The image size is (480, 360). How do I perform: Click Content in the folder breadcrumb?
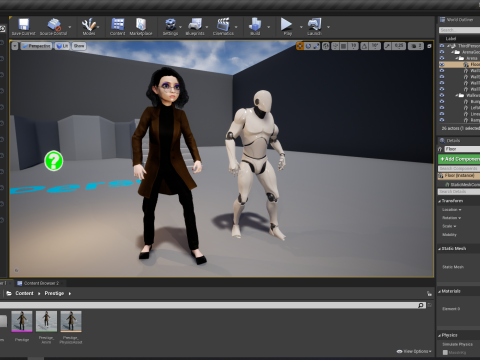[24, 293]
